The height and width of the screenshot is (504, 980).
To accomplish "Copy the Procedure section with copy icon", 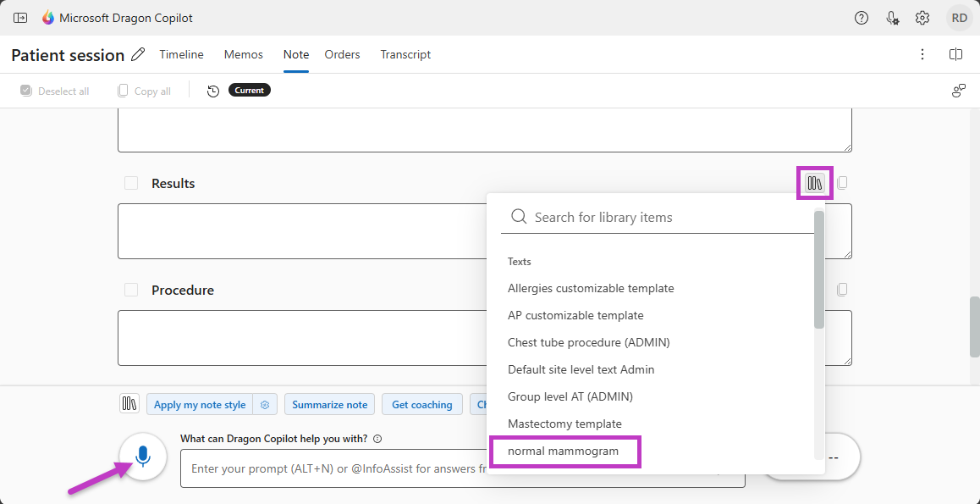I will [x=842, y=290].
